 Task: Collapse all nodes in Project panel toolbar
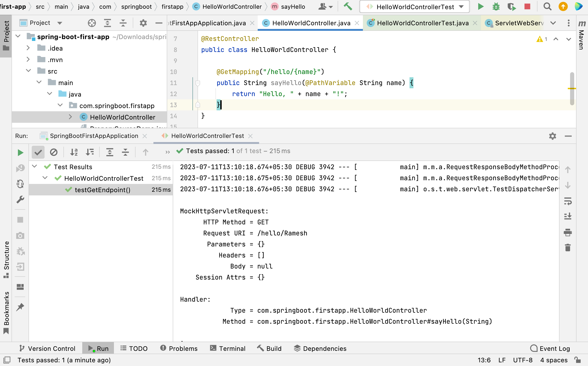(123, 23)
